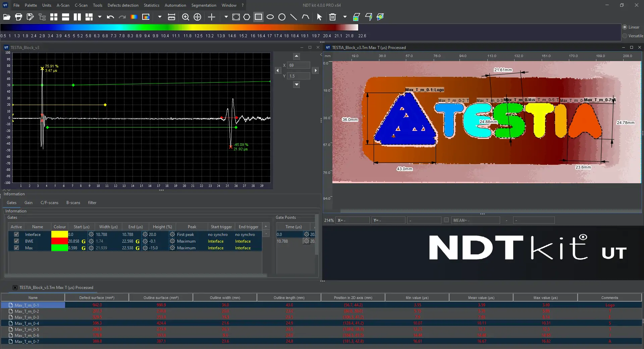Open the color palette gradient icon
Viewport: 644px width, 349px height.
(x=134, y=17)
